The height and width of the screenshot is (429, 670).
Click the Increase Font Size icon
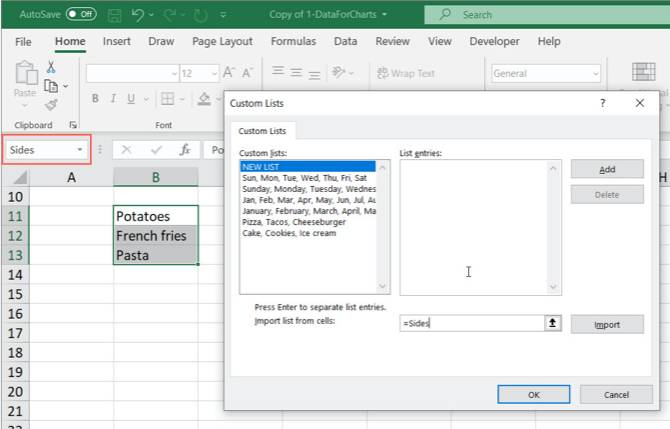[229, 73]
